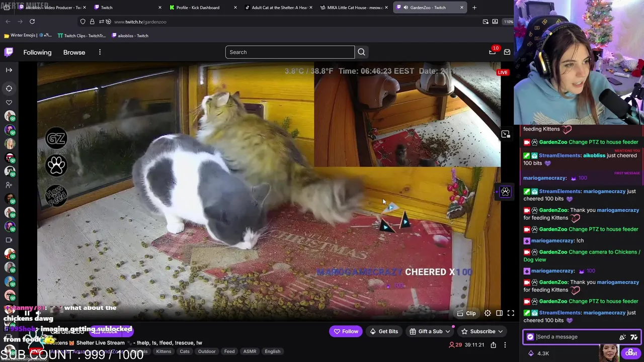Click the paw extension icon beside video
This screenshot has height=362, width=644.
(x=505, y=192)
